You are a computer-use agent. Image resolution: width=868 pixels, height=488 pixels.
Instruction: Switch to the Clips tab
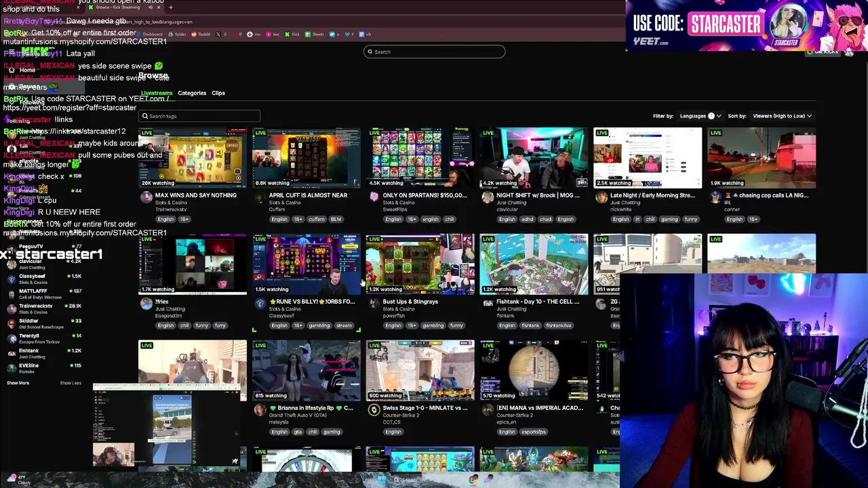218,93
